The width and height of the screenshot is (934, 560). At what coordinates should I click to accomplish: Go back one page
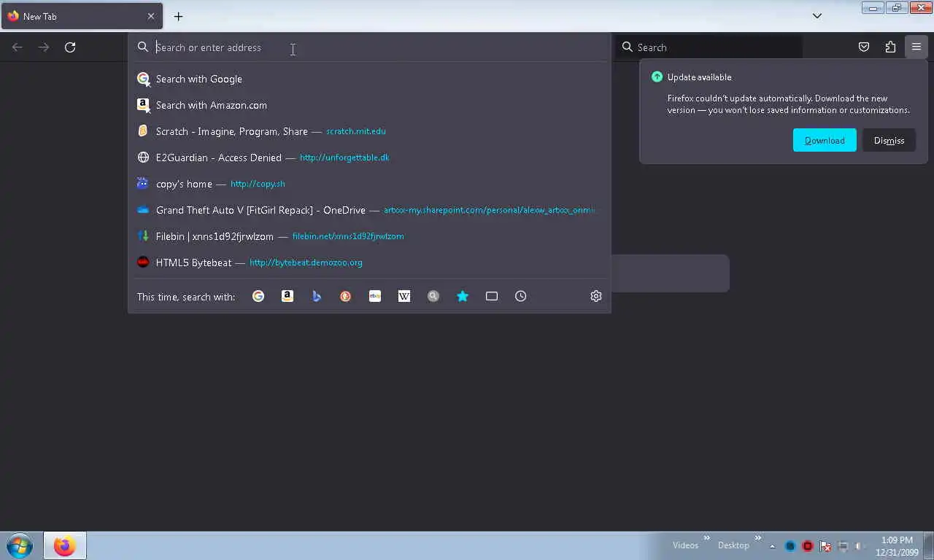pyautogui.click(x=18, y=47)
